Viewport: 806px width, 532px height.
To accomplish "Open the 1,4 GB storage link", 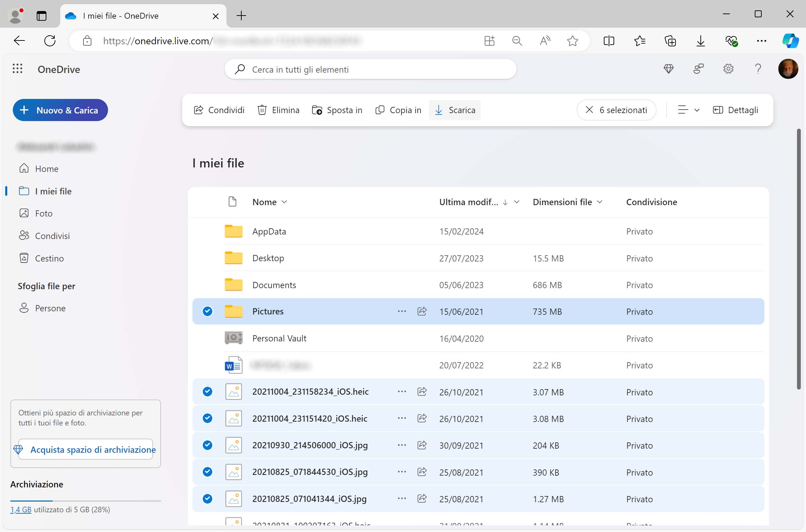I will [x=21, y=510].
